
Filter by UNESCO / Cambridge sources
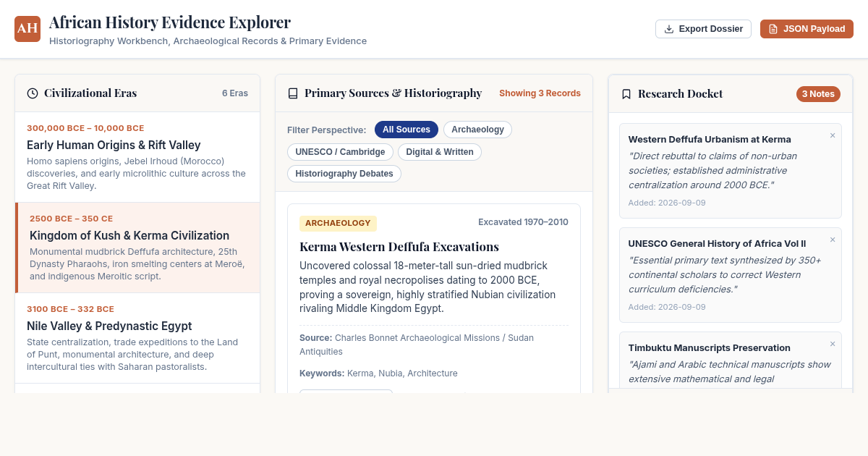pos(340,152)
